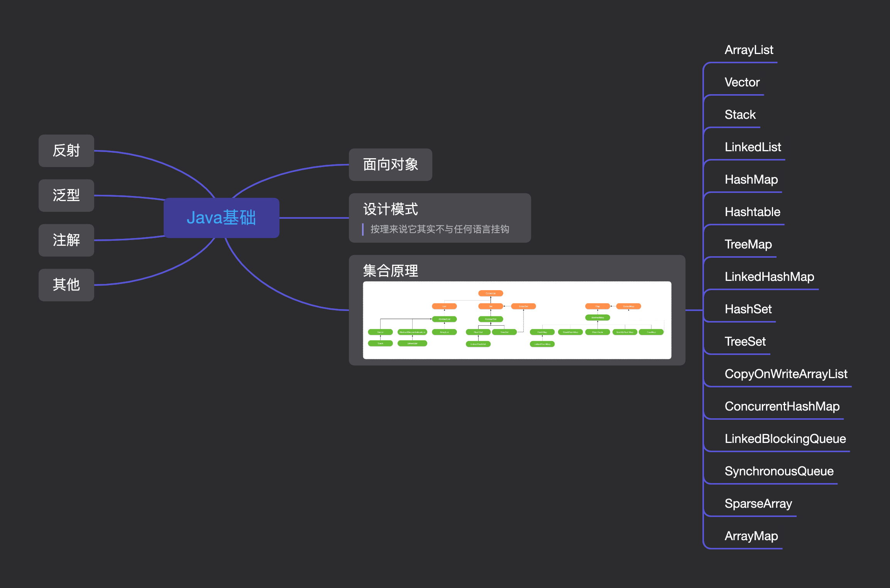Select the 设计模式 topic title
The width and height of the screenshot is (890, 588).
pyautogui.click(x=390, y=209)
